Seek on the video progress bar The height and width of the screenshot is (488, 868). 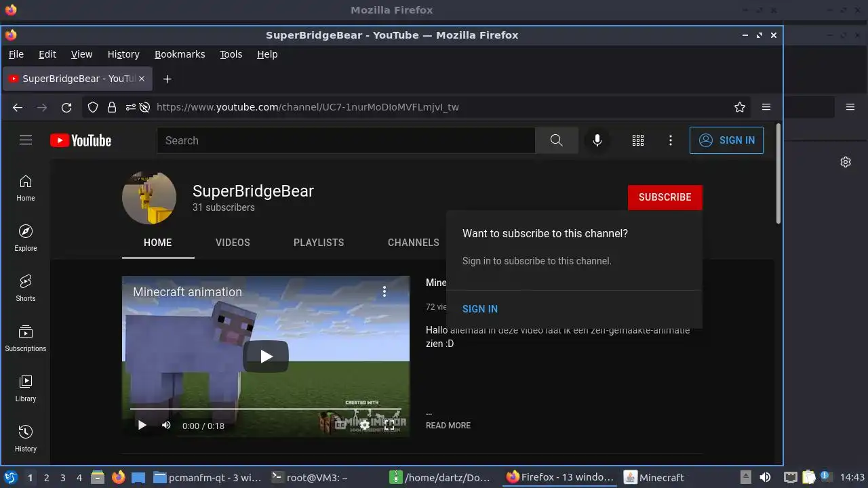(x=266, y=409)
